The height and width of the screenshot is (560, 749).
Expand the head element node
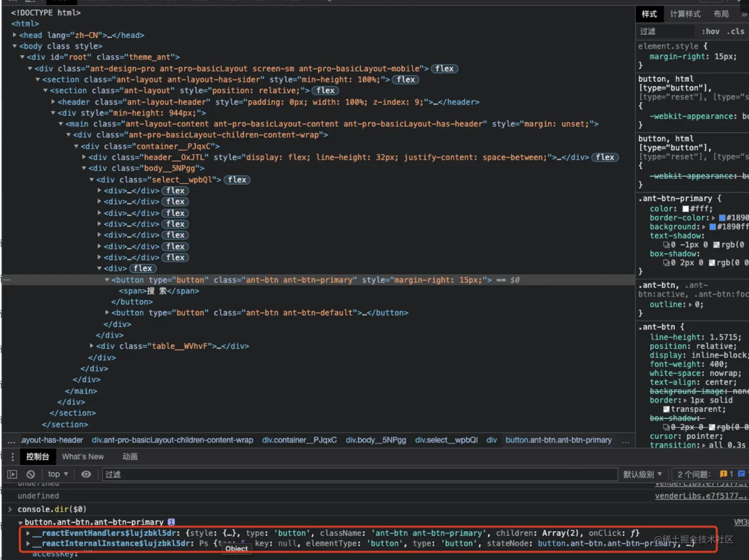(14, 35)
